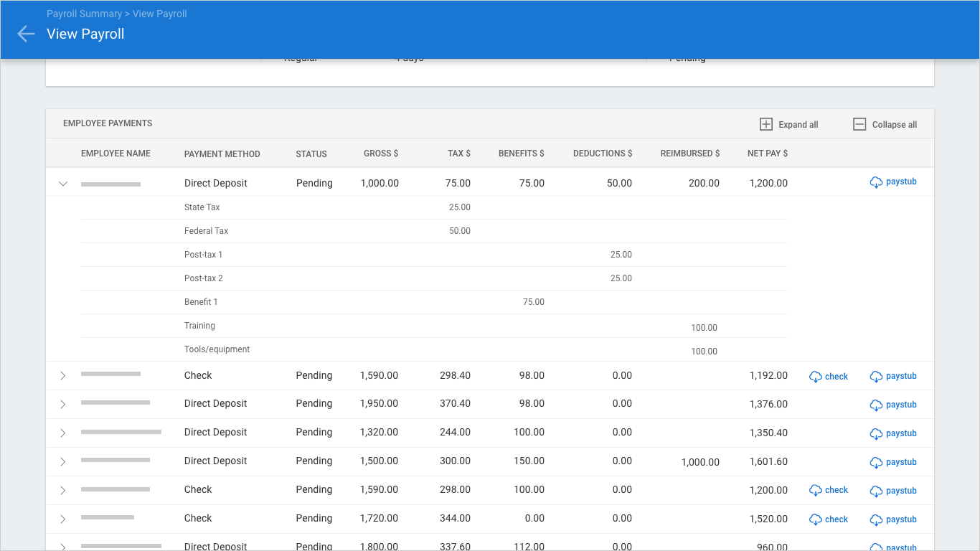Download paystub for net pay 1,192.00 row
The image size is (980, 551).
coord(893,376)
